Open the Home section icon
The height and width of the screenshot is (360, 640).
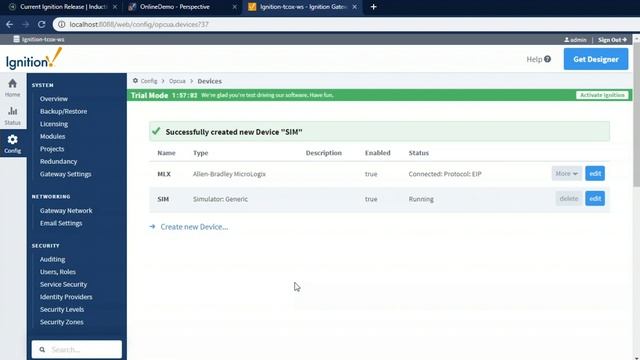pyautogui.click(x=13, y=84)
